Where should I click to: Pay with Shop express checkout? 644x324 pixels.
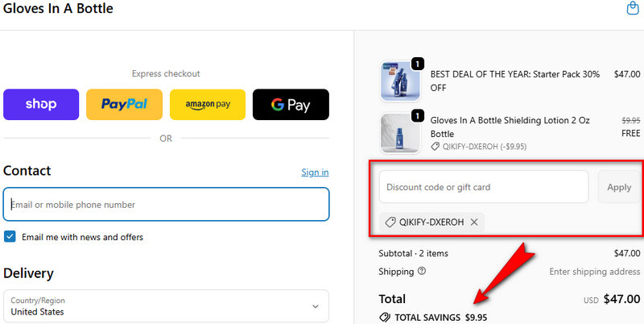tap(41, 105)
